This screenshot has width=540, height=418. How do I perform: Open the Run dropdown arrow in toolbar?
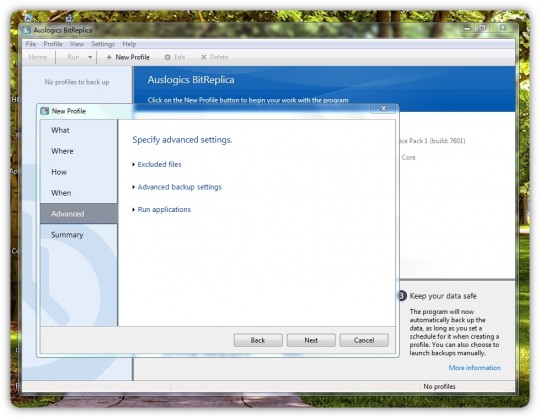pyautogui.click(x=90, y=57)
